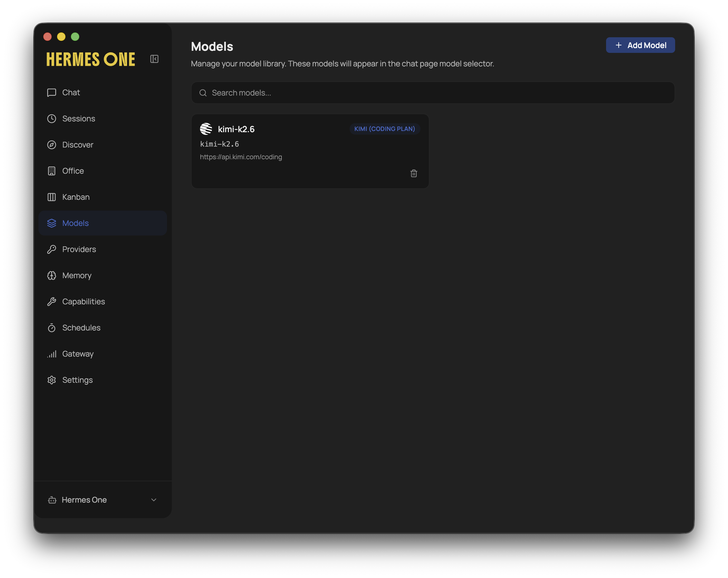Delete the kimi-k2.6 model via trash icon
Image resolution: width=728 pixels, height=578 pixels.
pyautogui.click(x=414, y=173)
